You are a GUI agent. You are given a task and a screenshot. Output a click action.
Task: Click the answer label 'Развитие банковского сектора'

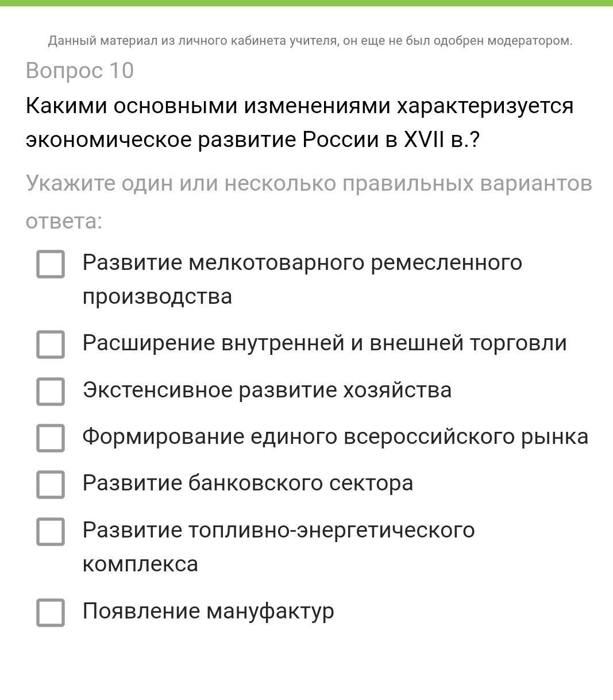(x=248, y=483)
